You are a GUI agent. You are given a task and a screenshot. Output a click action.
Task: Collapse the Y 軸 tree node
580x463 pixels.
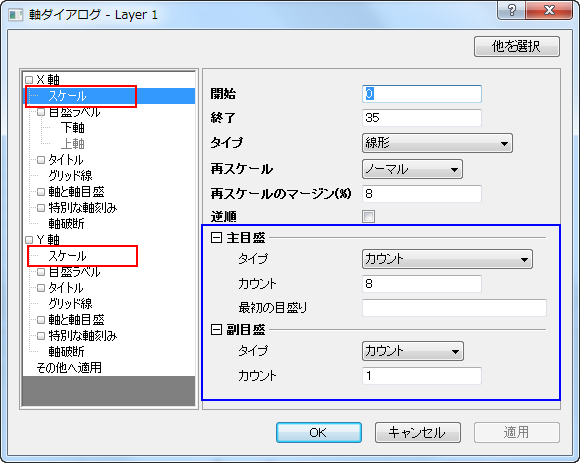pos(29,240)
